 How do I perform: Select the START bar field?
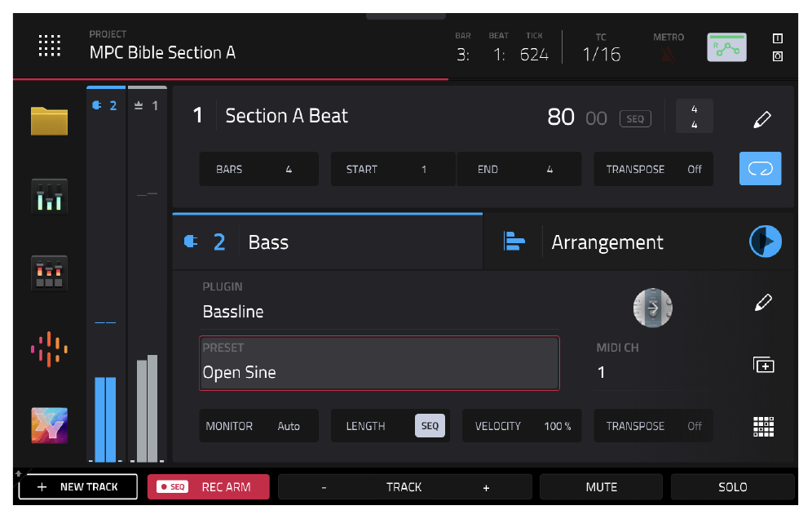point(392,169)
